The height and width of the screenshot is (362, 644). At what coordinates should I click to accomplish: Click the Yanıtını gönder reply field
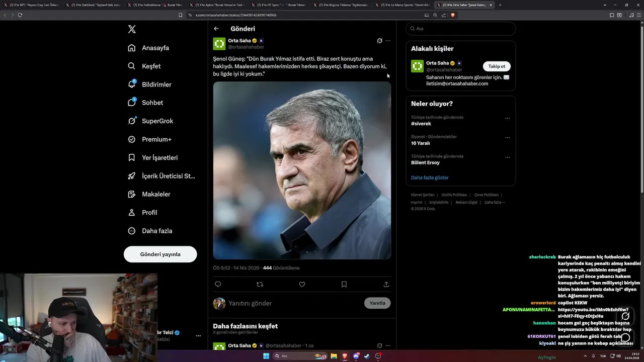(294, 303)
